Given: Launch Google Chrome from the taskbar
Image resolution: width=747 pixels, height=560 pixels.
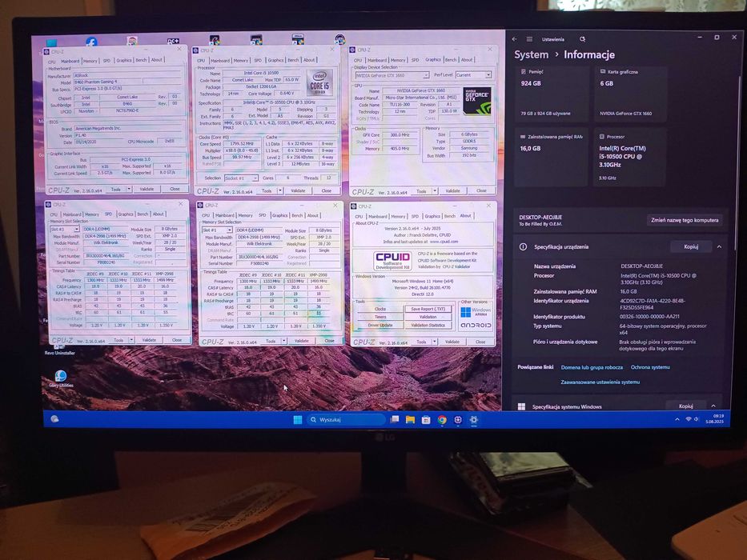Looking at the screenshot, I should pos(442,419).
